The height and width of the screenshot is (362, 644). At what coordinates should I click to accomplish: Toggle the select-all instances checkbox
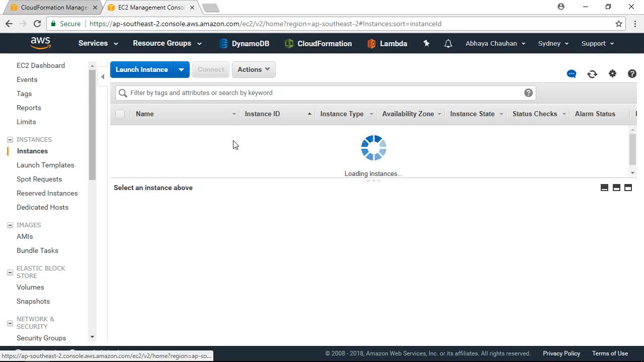click(120, 114)
